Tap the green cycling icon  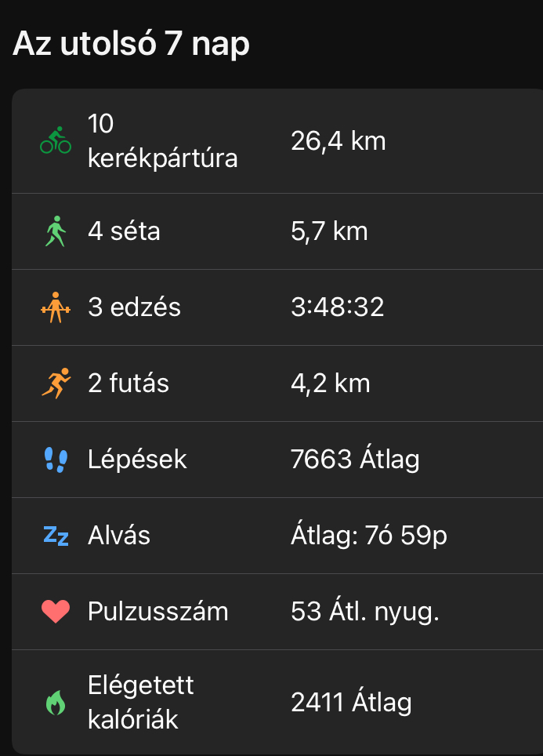tap(56, 140)
